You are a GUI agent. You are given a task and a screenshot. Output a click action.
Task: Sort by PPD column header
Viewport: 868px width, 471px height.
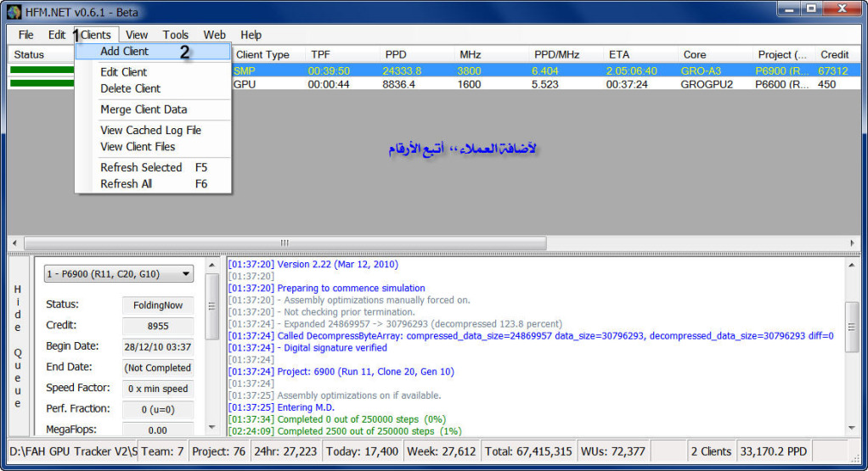tap(417, 54)
